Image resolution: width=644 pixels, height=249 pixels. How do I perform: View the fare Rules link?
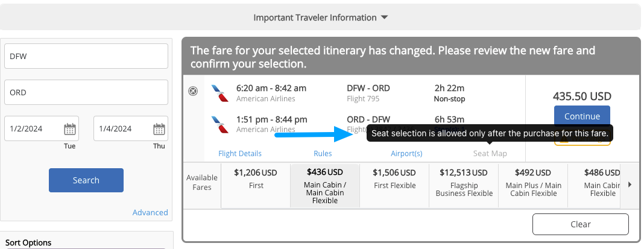pyautogui.click(x=323, y=153)
